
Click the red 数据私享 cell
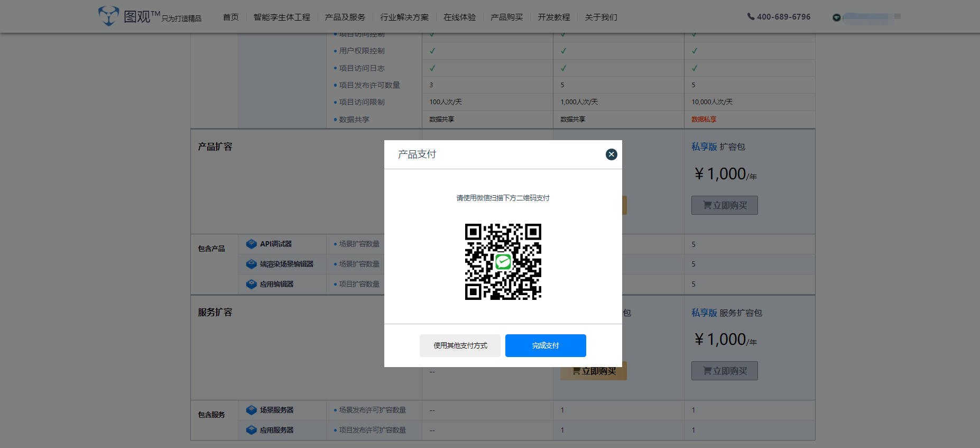704,120
